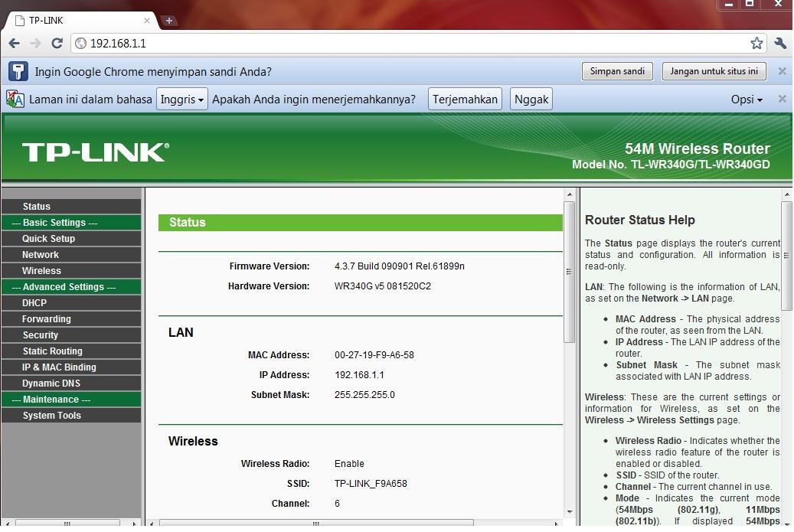Open the Security menu item
This screenshot has width=794, height=532.
pyautogui.click(x=71, y=335)
